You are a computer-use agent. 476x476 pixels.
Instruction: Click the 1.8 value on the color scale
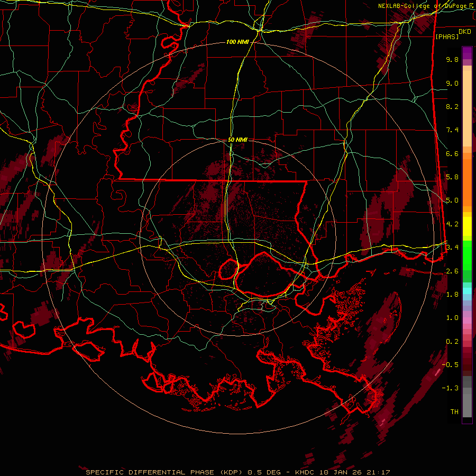452,295
